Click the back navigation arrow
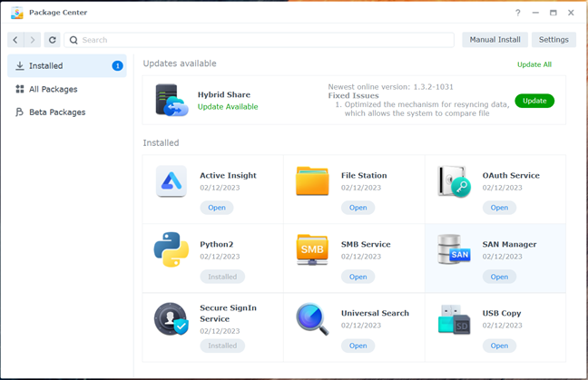This screenshot has height=380, width=588. pyautogui.click(x=15, y=40)
